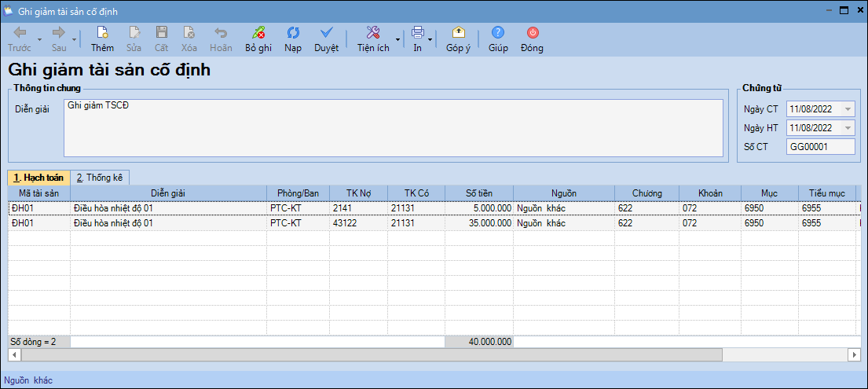Viewport: 868px width, 389px height.
Task: Click the Diễn giải text area
Action: [393, 128]
